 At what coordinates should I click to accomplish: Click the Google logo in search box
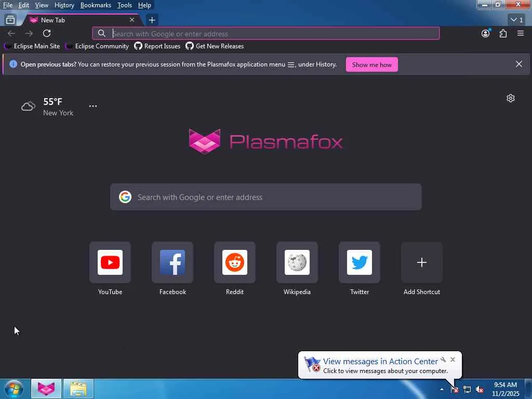(125, 197)
